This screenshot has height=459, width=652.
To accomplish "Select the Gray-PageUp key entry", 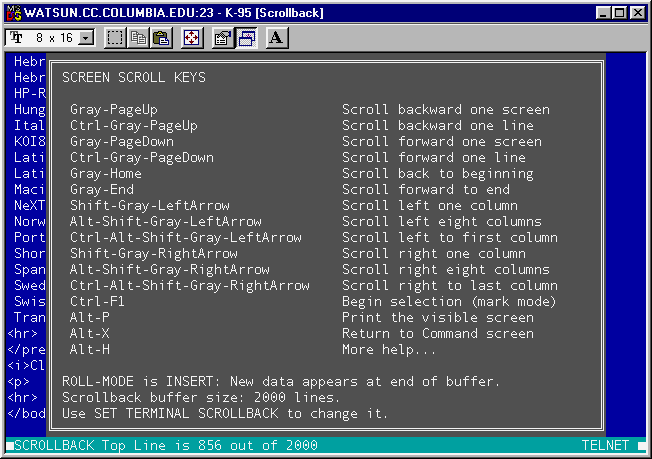I will (114, 110).
